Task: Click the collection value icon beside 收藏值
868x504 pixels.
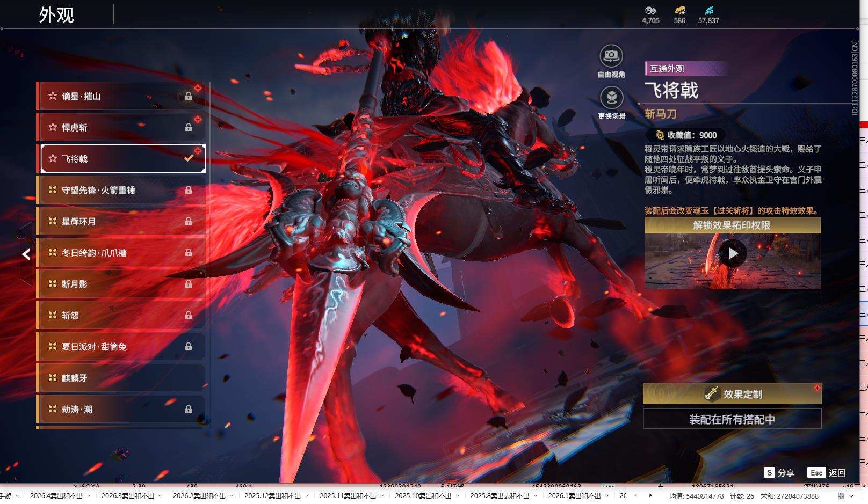Action: pos(660,135)
